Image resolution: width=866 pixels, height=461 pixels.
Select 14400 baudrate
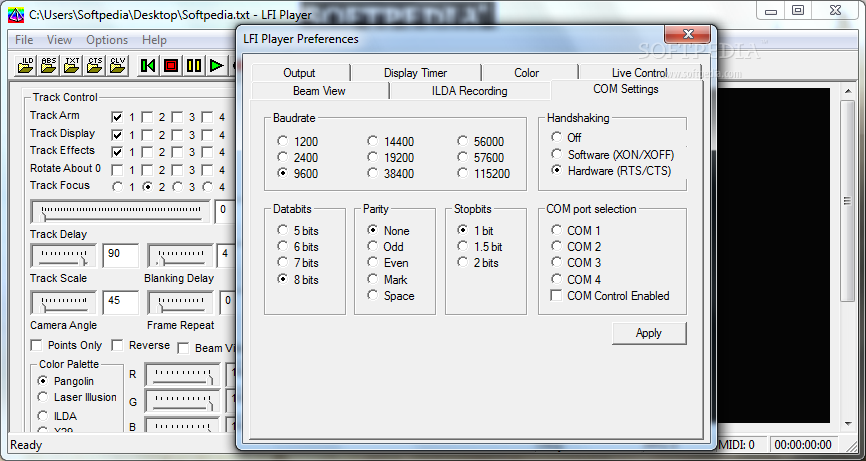tap(390, 141)
